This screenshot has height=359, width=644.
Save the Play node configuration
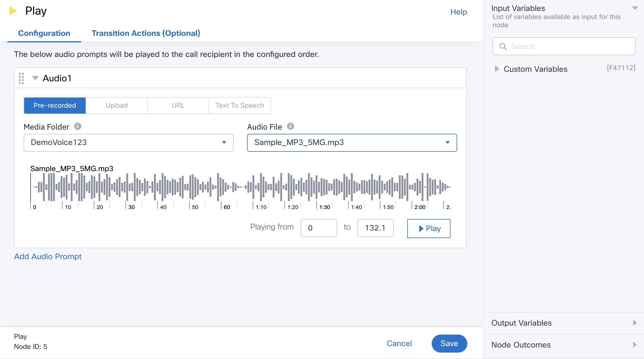(449, 342)
